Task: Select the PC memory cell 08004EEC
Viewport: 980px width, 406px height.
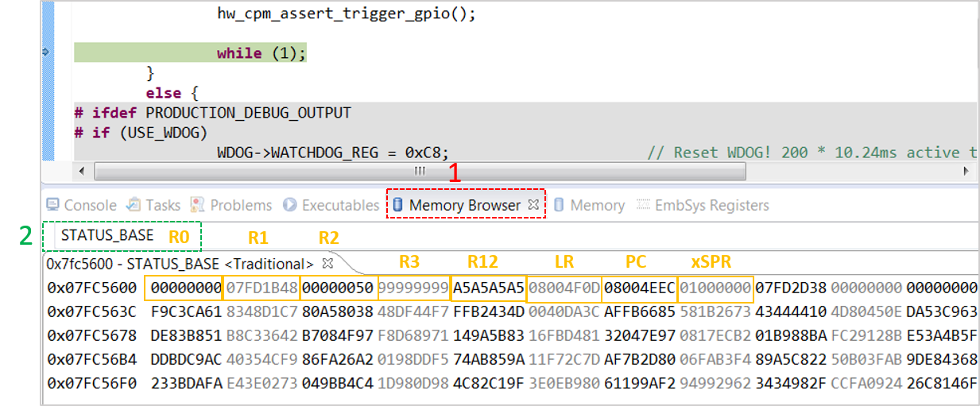Action: [x=640, y=287]
